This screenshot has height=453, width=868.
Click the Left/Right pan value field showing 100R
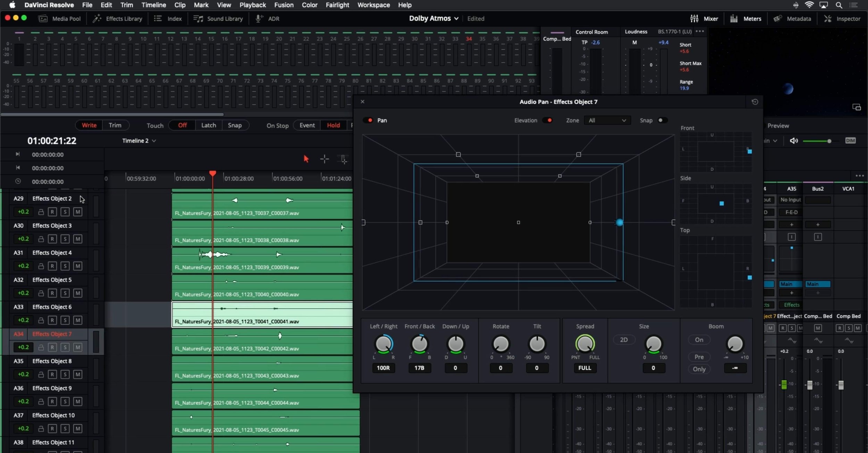point(383,368)
